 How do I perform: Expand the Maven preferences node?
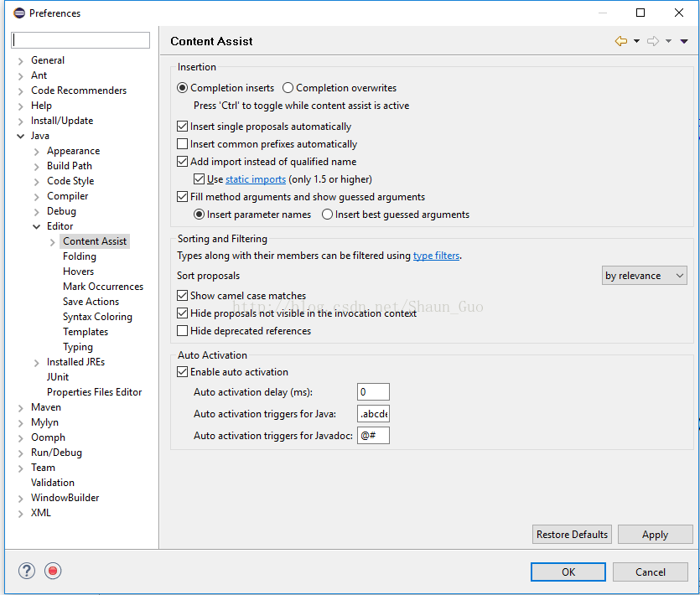coord(20,408)
